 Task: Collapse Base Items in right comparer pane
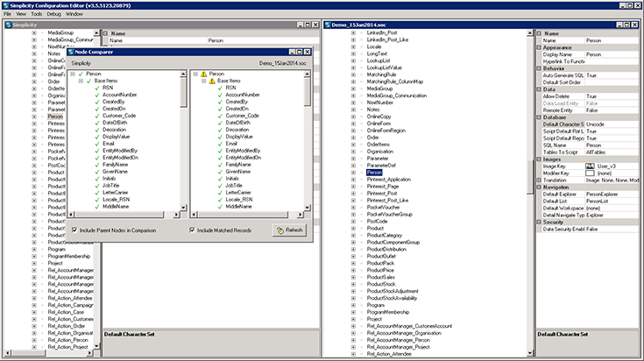(203, 81)
